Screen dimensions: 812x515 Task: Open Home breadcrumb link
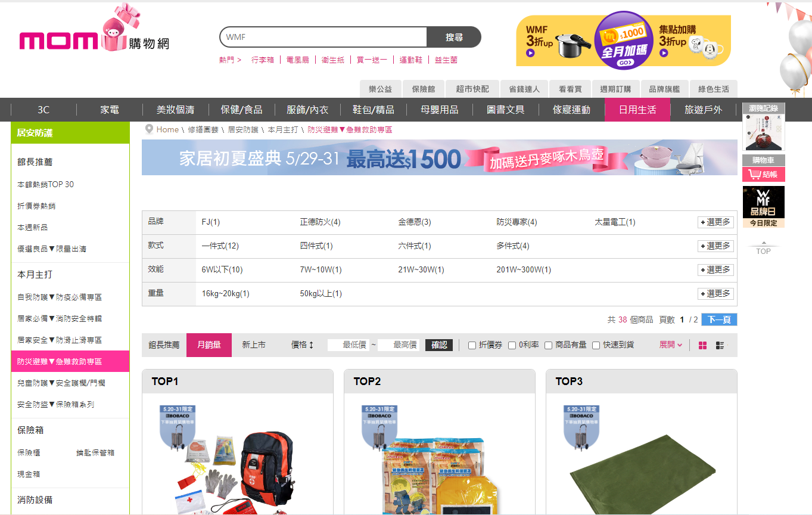point(167,129)
